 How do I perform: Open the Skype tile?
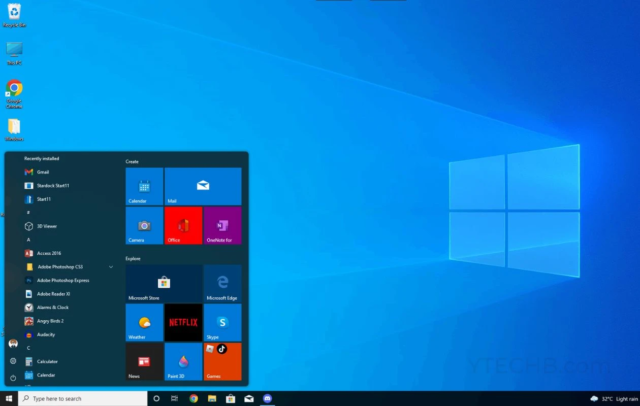tap(222, 322)
